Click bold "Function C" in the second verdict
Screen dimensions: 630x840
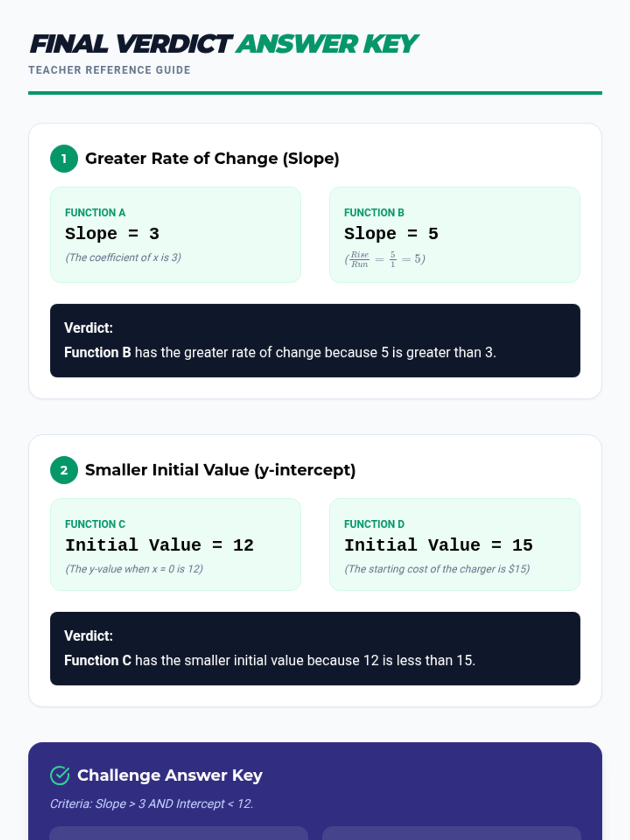[x=97, y=660]
